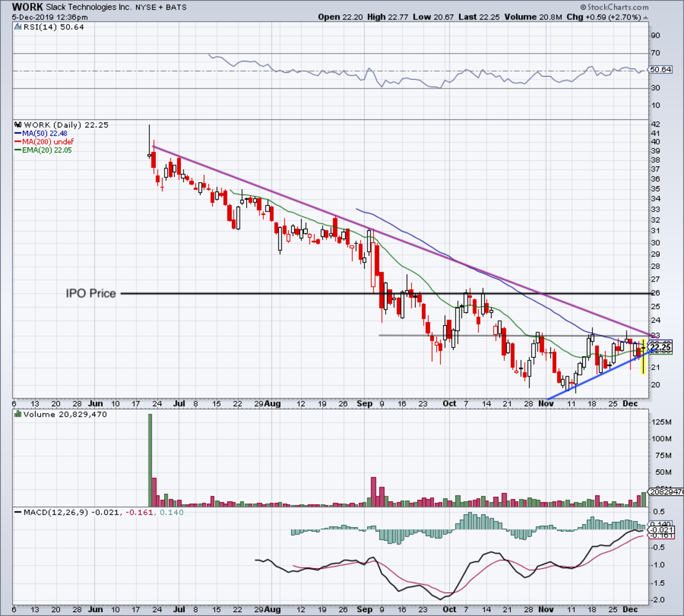Open the StockCharts.com link

[617, 7]
